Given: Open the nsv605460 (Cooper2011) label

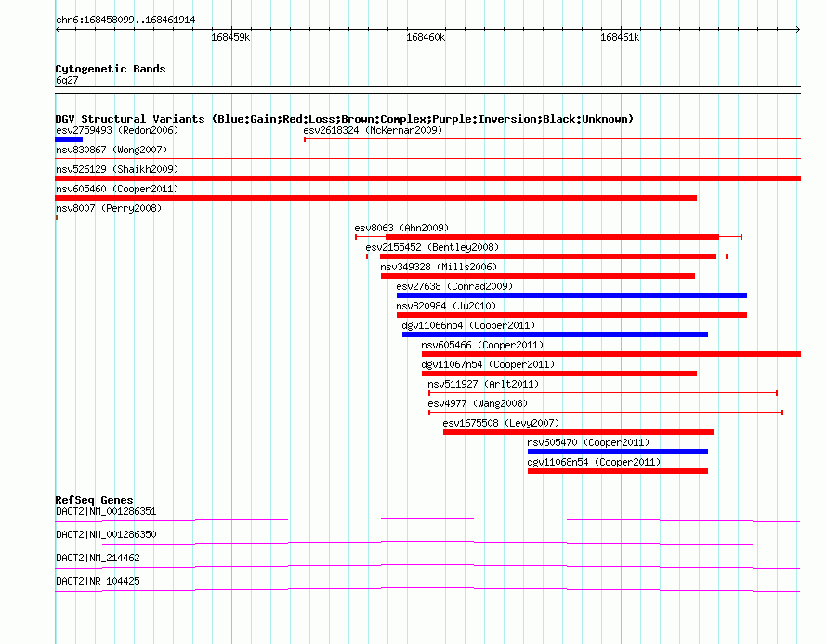Looking at the screenshot, I should pyautogui.click(x=117, y=189).
